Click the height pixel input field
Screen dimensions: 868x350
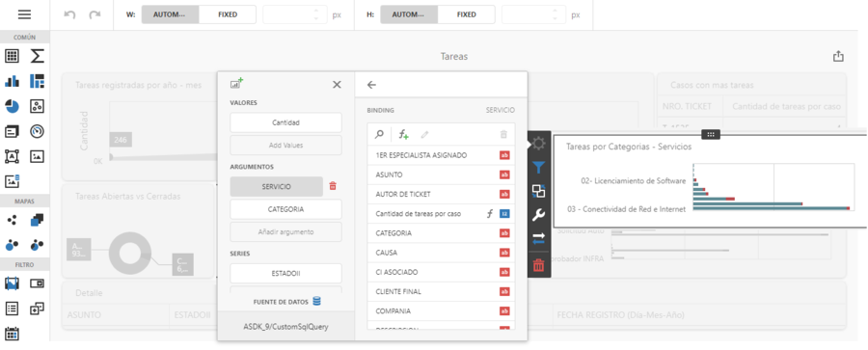[x=533, y=15]
